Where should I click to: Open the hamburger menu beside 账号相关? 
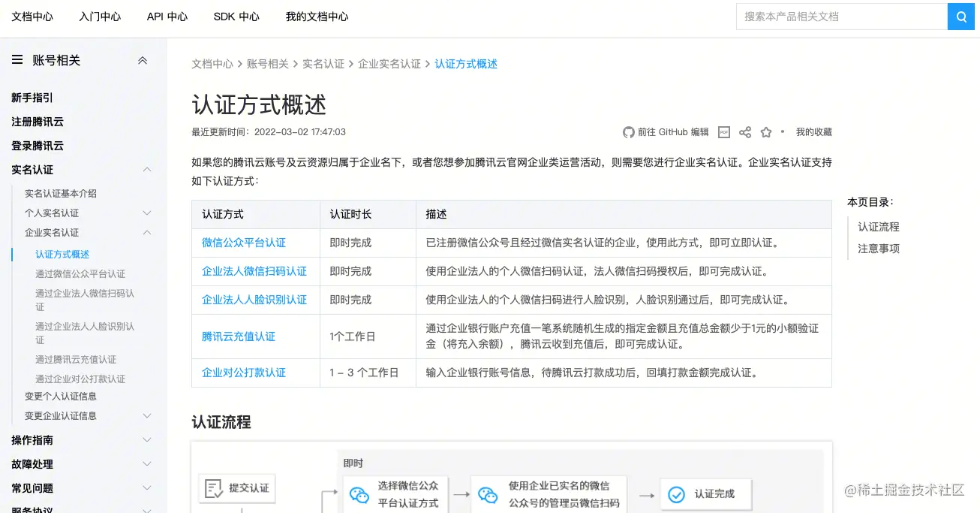point(17,60)
